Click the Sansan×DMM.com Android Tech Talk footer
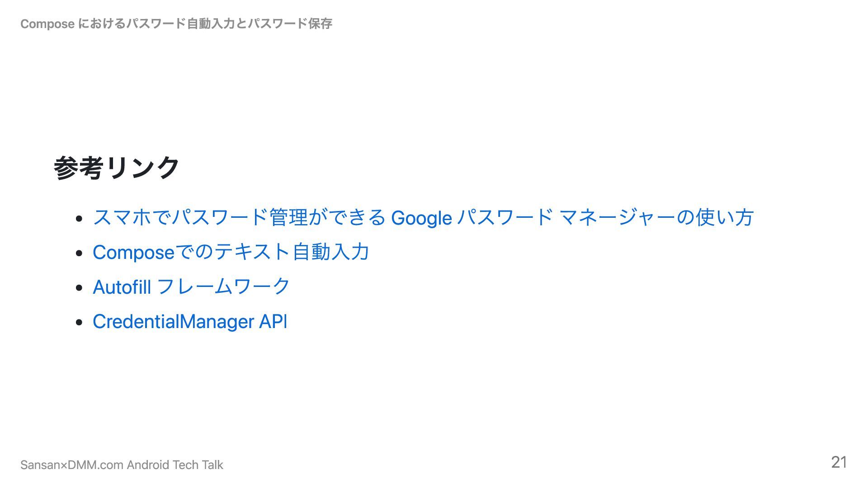 click(x=122, y=465)
